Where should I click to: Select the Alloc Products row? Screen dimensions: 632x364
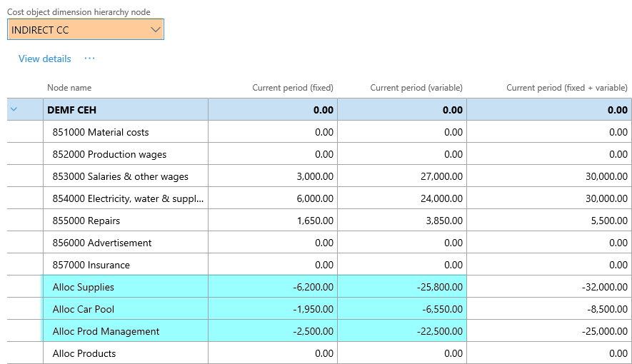coord(84,353)
